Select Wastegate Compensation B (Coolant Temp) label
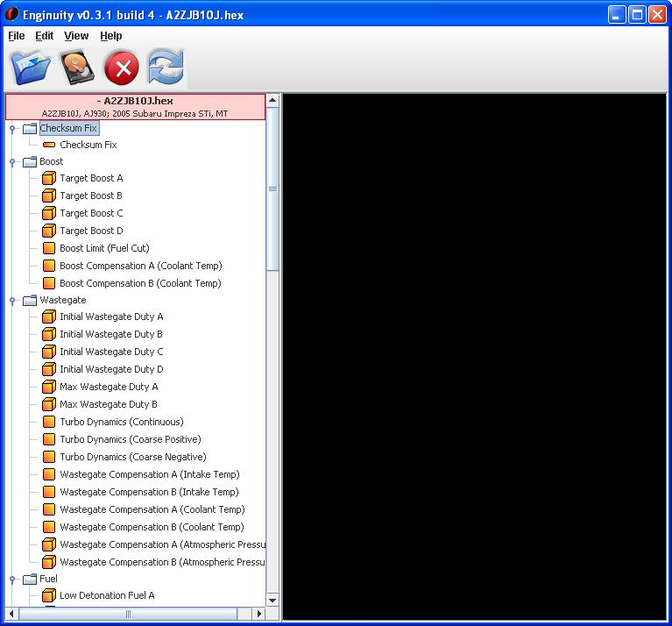 [x=152, y=528]
